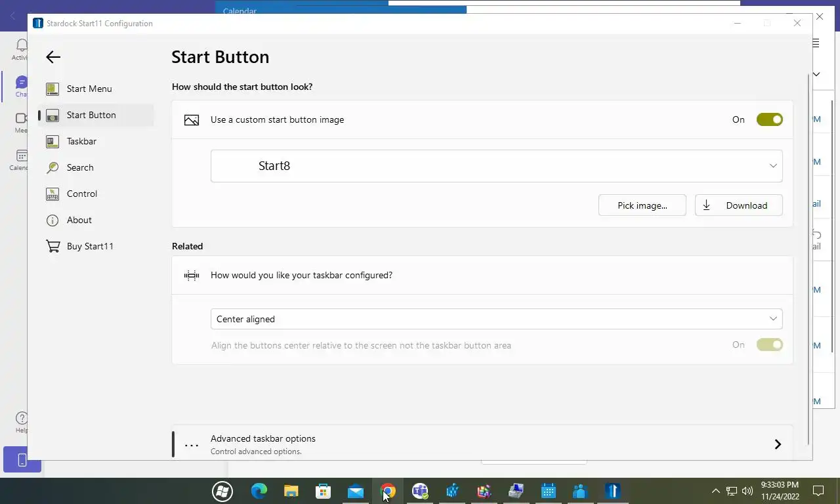The image size is (840, 504).
Task: Open the Start8 button image dropdown
Action: (496, 166)
